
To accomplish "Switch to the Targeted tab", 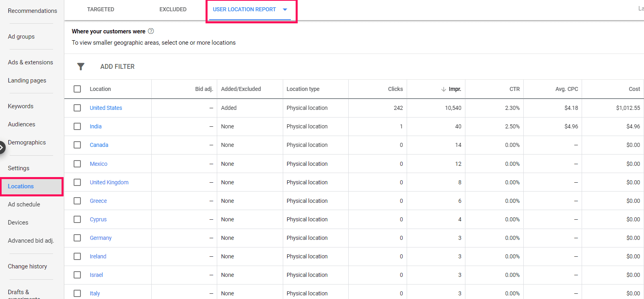I will coord(101,9).
